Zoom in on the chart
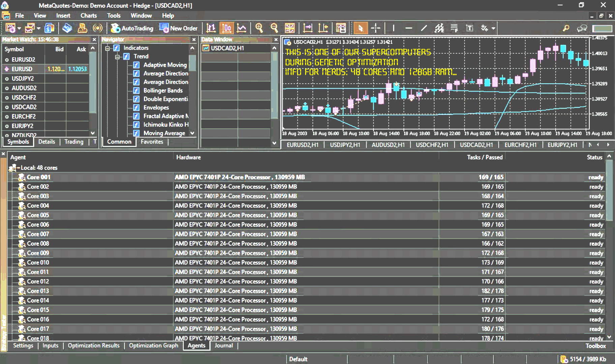Screen dimensions: 615x364 [259, 28]
